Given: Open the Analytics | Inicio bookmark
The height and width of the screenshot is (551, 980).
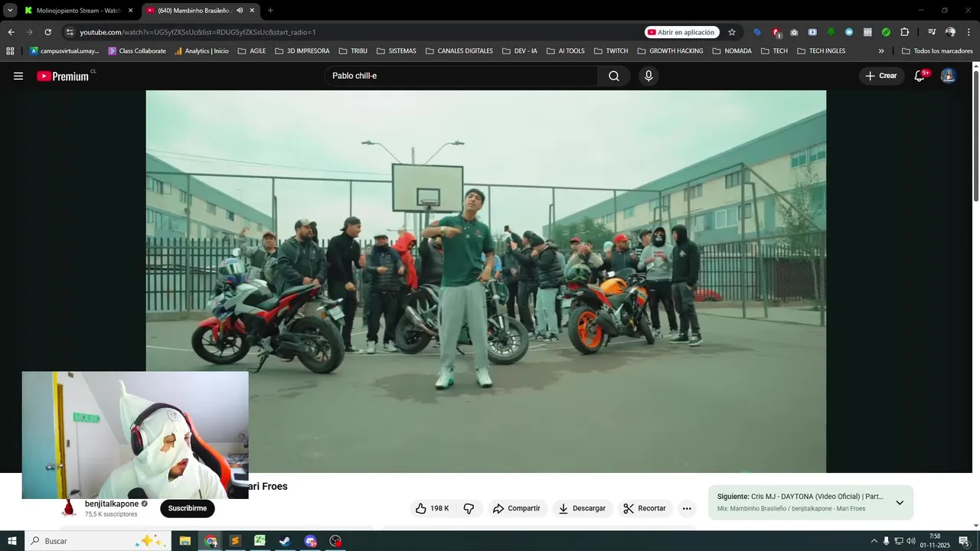Looking at the screenshot, I should click(201, 51).
